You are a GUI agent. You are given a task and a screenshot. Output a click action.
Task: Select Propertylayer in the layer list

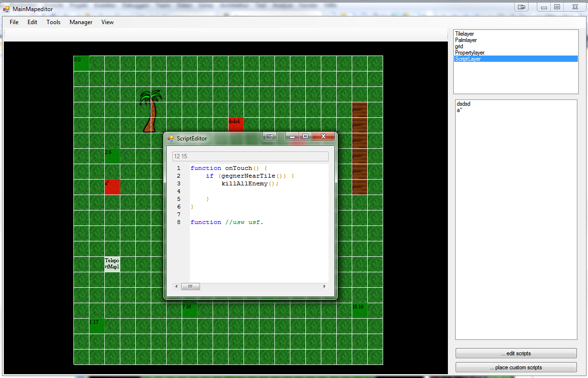click(470, 53)
